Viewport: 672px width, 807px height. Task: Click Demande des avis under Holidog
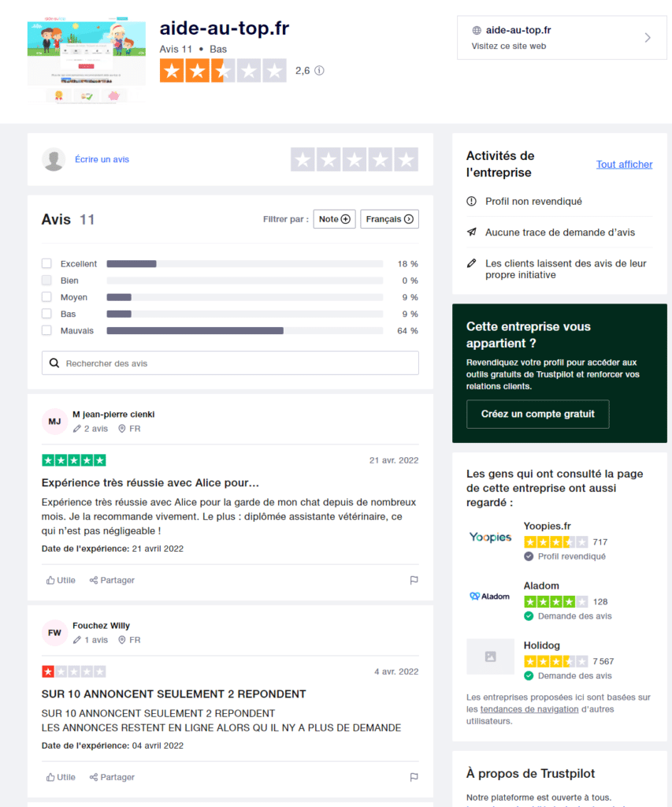[x=575, y=675]
